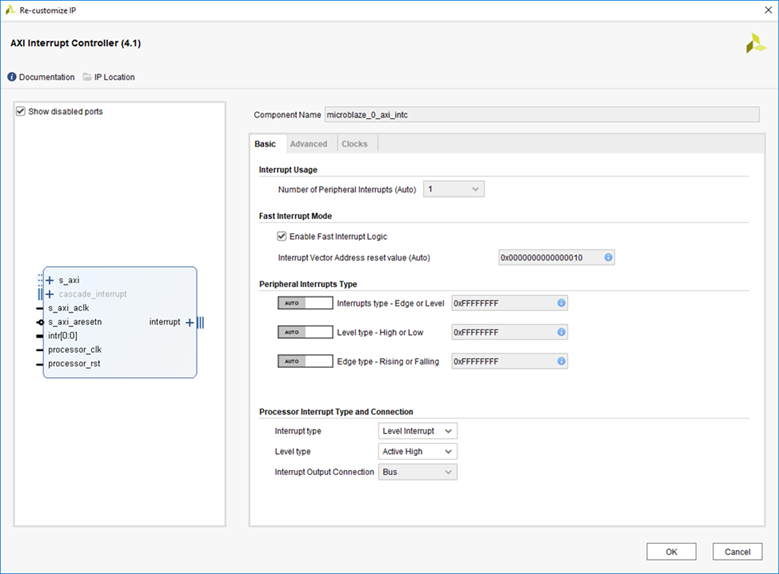This screenshot has height=574, width=779.
Task: Open the Interrupt type Level Interrupt dropdown
Action: pos(418,431)
